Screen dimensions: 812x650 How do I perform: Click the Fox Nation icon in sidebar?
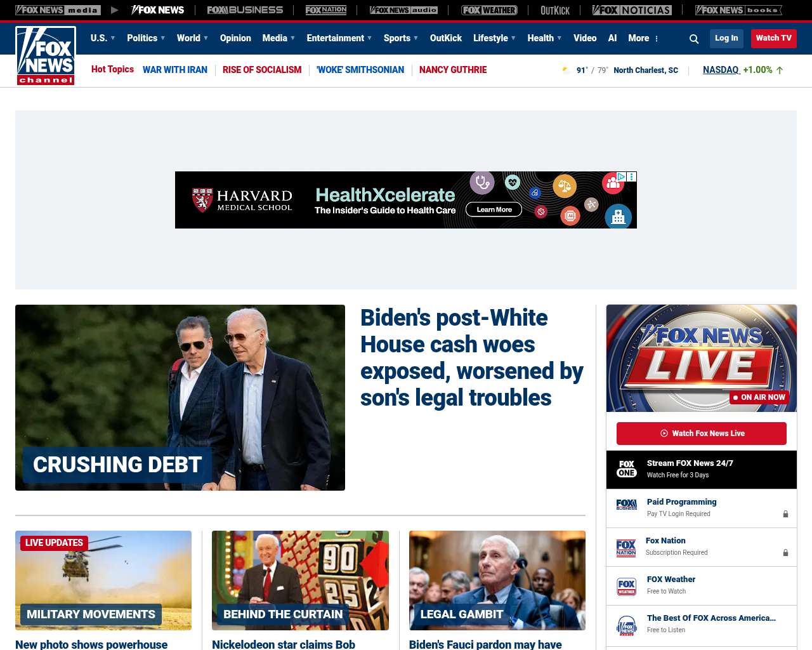[626, 548]
